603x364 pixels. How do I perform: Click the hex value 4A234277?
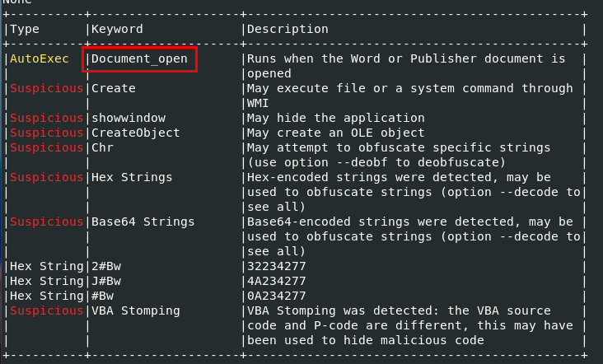[277, 282]
